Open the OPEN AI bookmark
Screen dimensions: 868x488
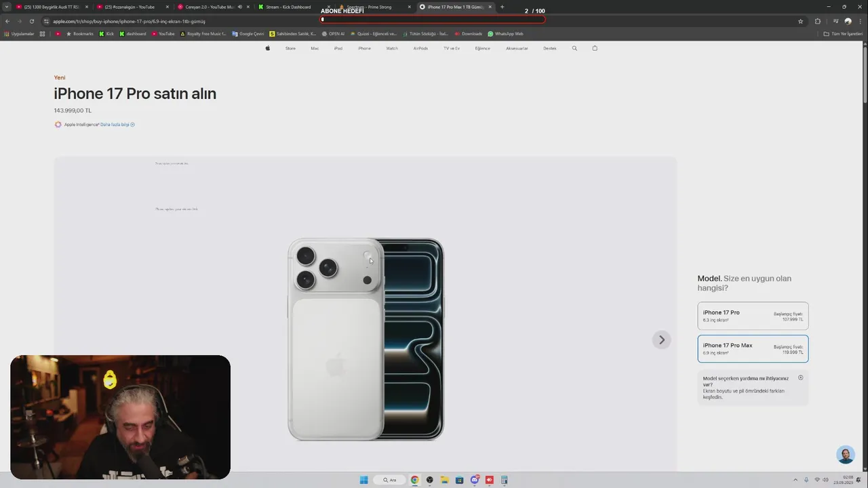(x=333, y=34)
